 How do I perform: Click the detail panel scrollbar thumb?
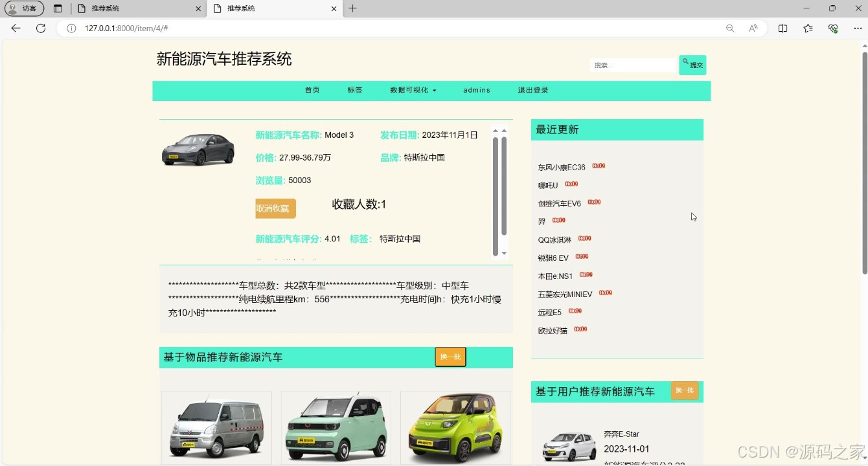click(x=504, y=186)
